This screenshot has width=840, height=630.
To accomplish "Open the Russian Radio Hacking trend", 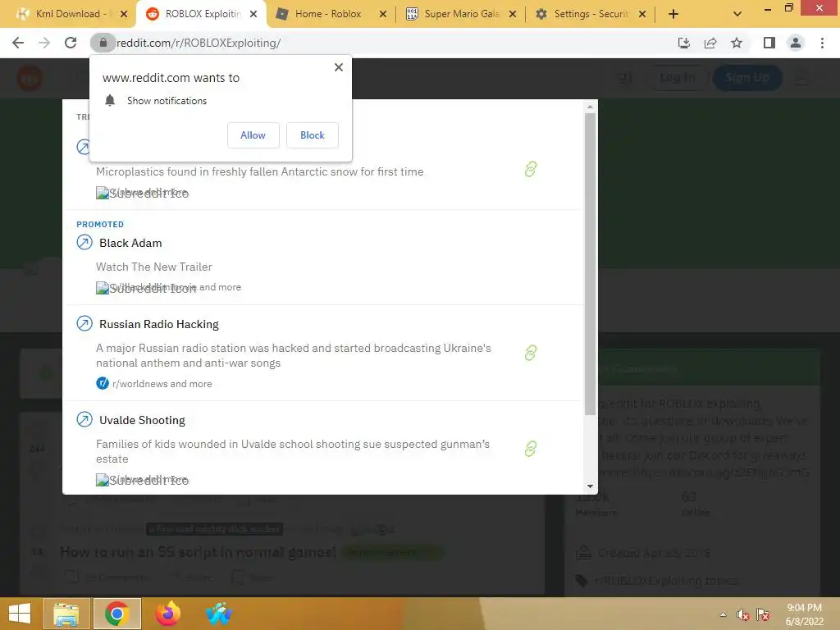I will point(159,324).
